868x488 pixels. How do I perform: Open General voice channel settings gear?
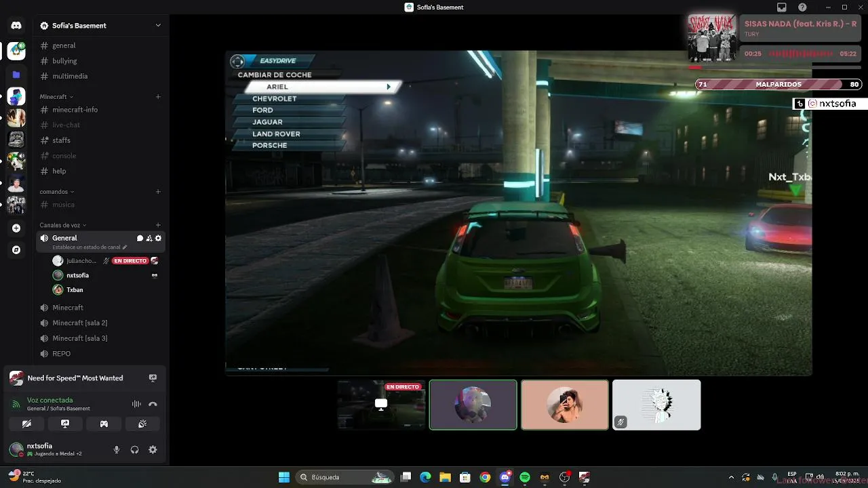158,238
